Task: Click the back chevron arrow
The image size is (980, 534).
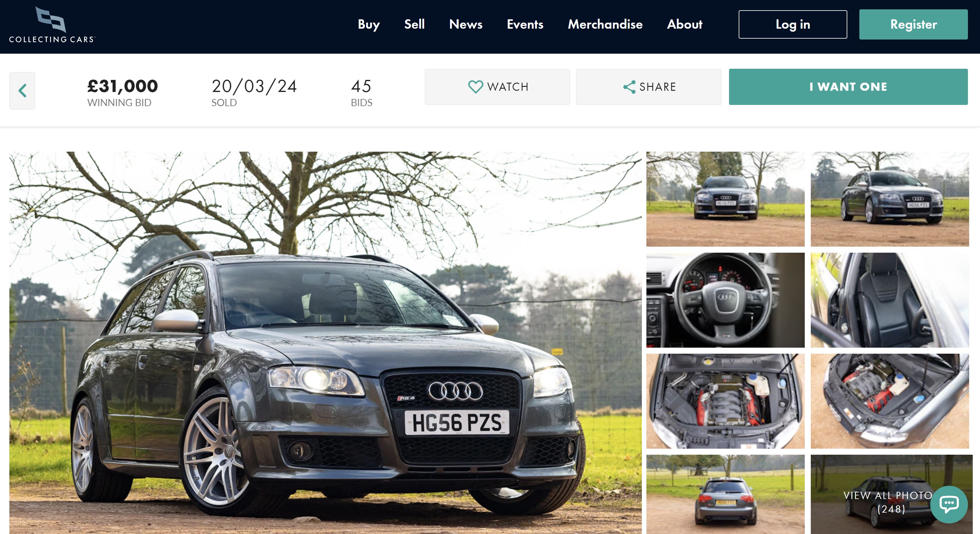Action: [22, 90]
